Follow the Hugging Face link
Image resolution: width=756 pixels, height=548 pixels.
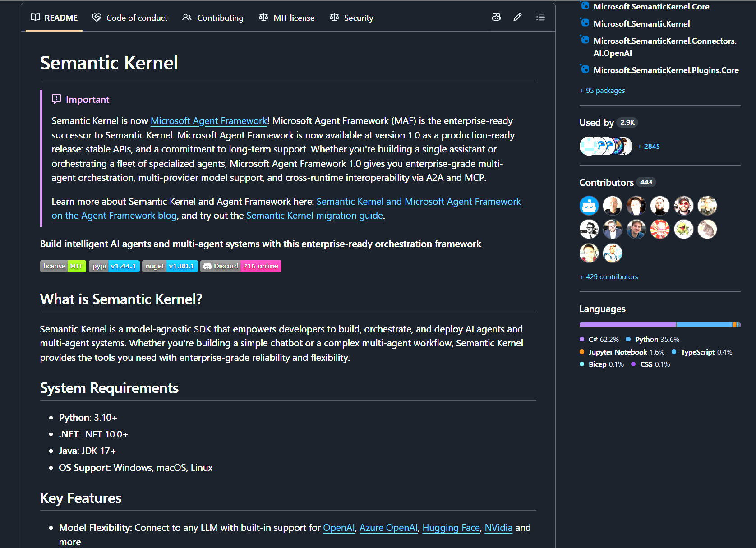[x=451, y=528]
